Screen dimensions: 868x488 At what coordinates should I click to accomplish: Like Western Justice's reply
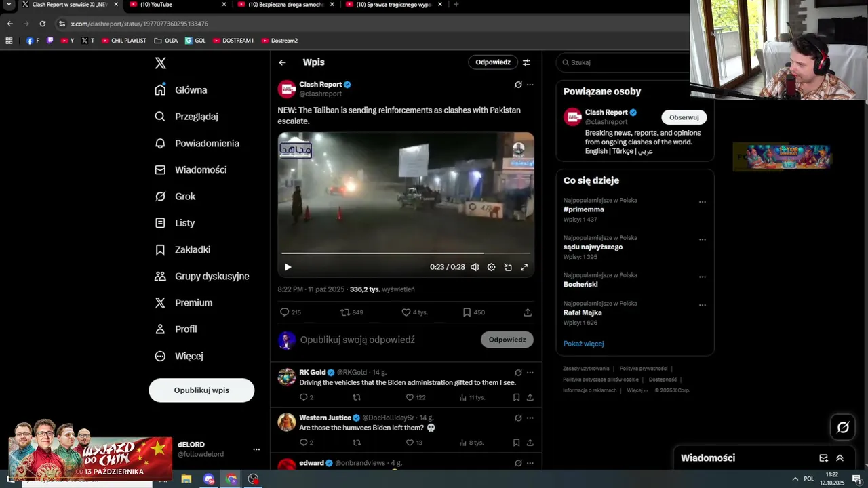(414, 443)
